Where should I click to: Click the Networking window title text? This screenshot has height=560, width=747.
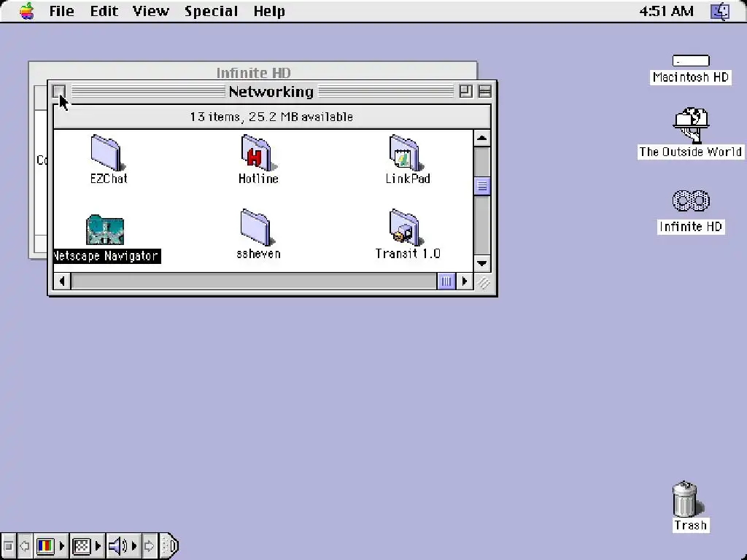[x=271, y=91]
